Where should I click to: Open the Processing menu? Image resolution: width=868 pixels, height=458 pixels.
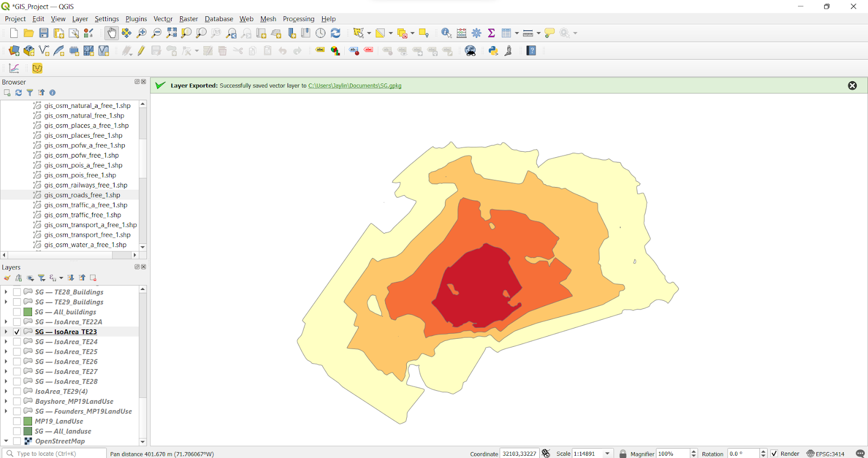[x=298, y=19]
